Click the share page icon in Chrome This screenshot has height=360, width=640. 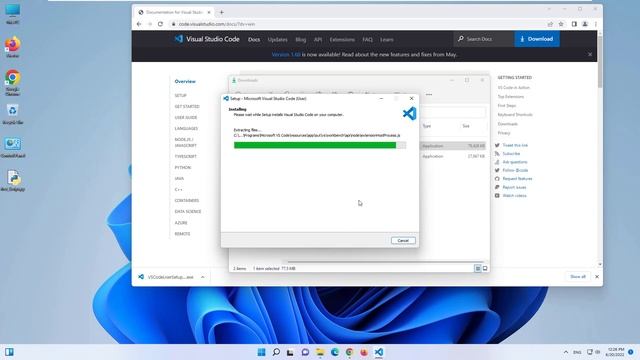(x=550, y=24)
